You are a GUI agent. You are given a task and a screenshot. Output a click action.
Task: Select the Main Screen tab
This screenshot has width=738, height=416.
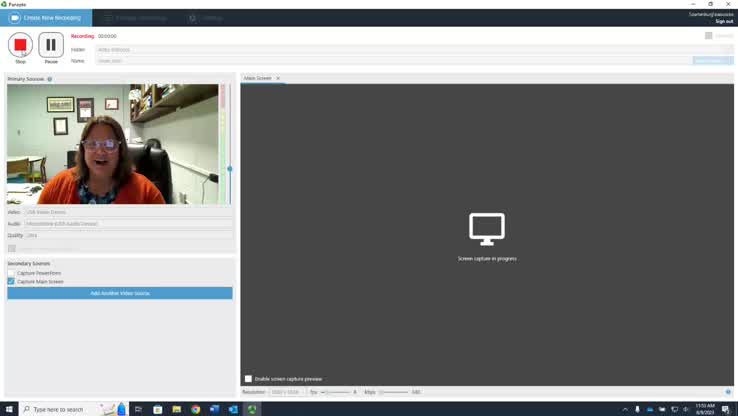[257, 78]
